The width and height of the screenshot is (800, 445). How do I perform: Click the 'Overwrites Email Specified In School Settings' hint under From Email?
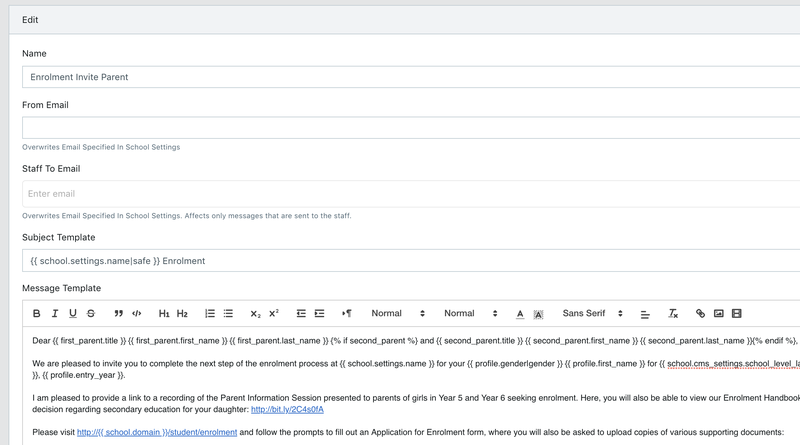pyautogui.click(x=101, y=147)
